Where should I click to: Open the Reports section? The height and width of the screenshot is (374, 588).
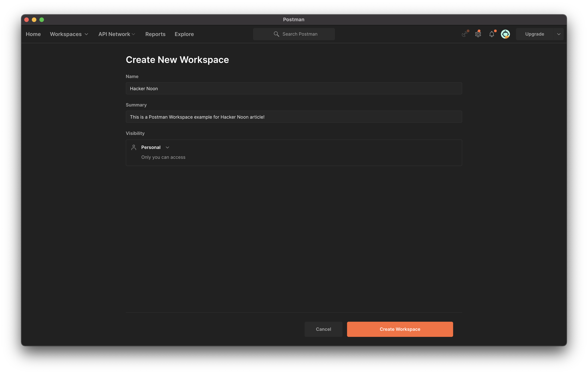[155, 34]
